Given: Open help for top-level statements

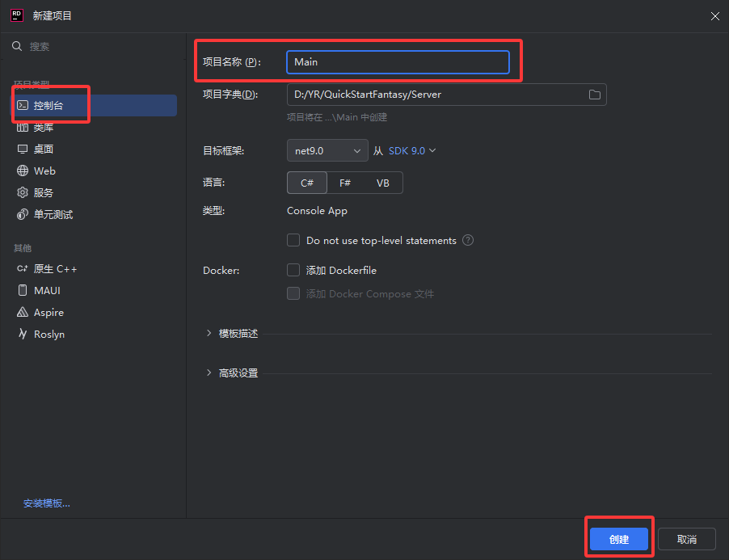Looking at the screenshot, I should 468,241.
